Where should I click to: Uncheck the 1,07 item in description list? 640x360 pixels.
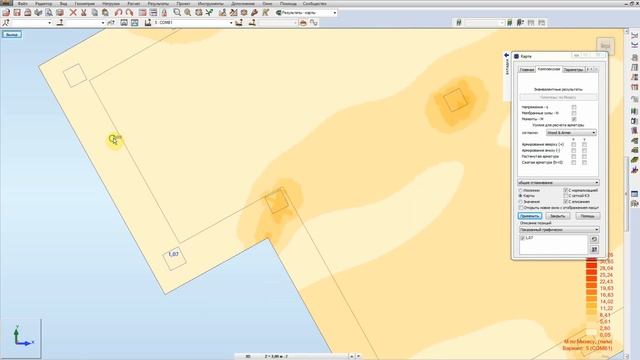click(x=522, y=238)
